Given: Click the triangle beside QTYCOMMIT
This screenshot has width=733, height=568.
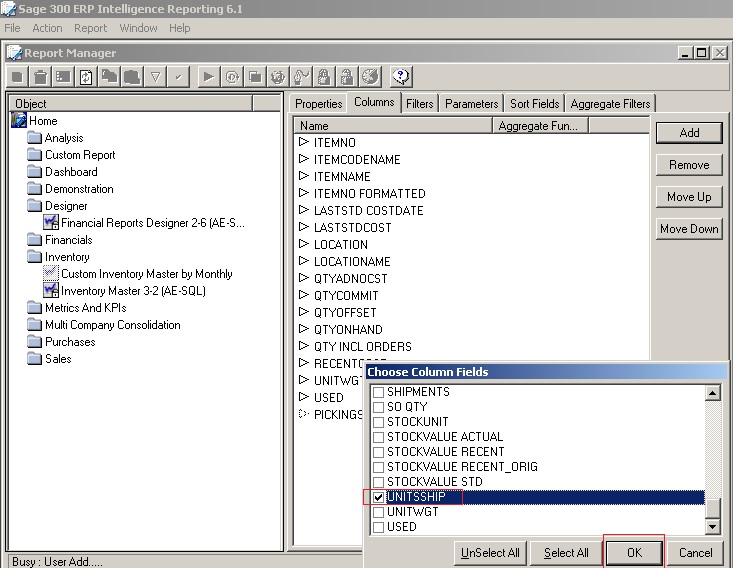Looking at the screenshot, I should [x=304, y=295].
